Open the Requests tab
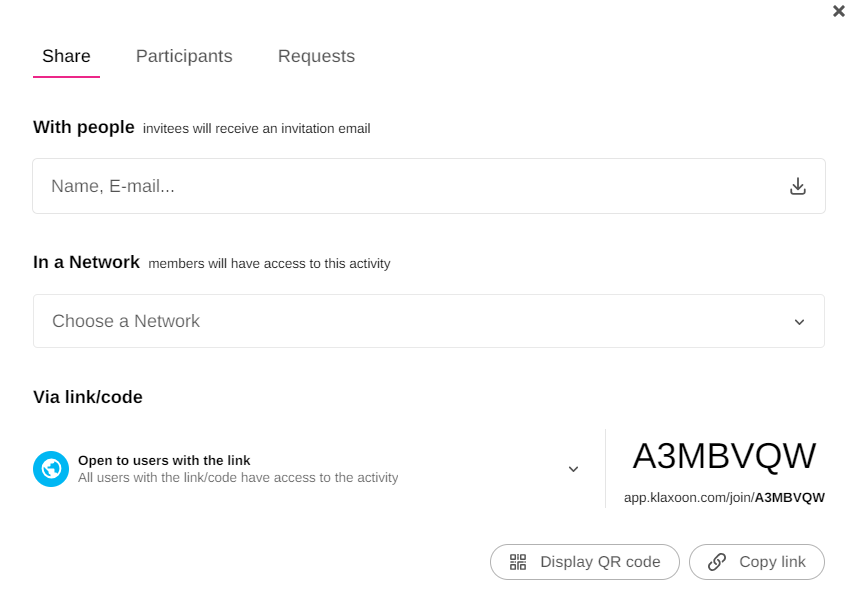 [316, 56]
